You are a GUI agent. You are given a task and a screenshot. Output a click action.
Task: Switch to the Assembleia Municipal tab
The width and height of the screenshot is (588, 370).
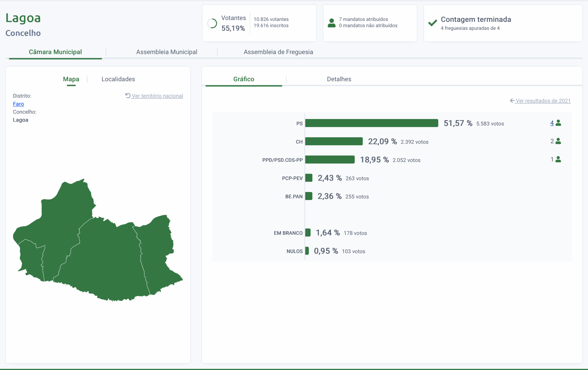[x=167, y=52]
